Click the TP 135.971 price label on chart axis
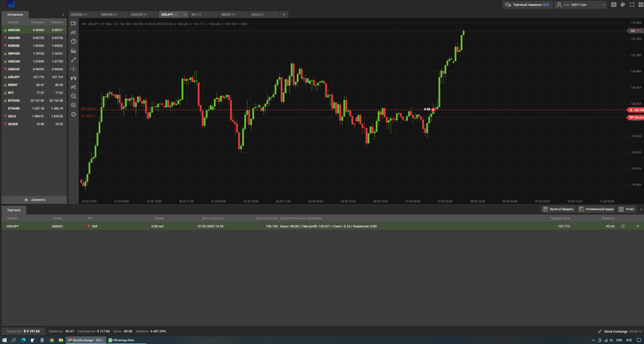This screenshot has width=644, height=344. (635, 118)
